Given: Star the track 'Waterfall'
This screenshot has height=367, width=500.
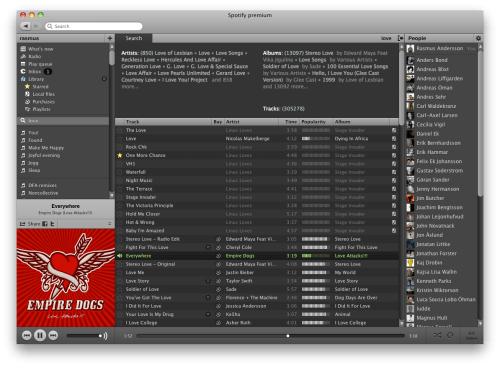Looking at the screenshot, I should click(x=120, y=172).
